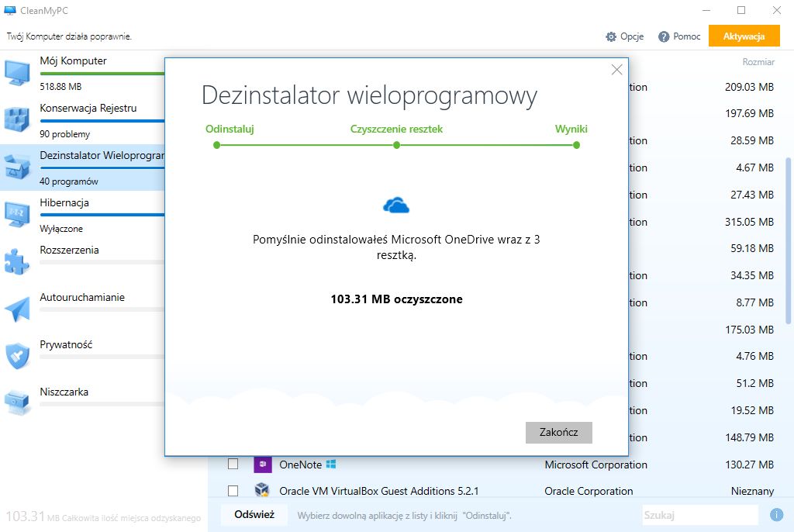Click the Oracle Corporation publisher cell
This screenshot has height=532, width=794.
(x=589, y=491)
